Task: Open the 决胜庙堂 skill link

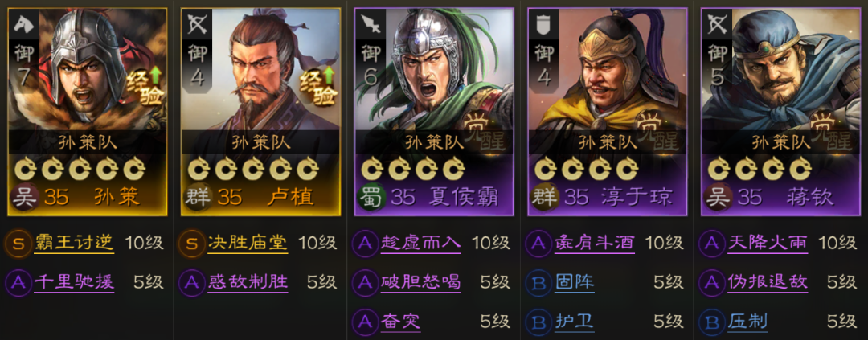Action: pos(248,243)
